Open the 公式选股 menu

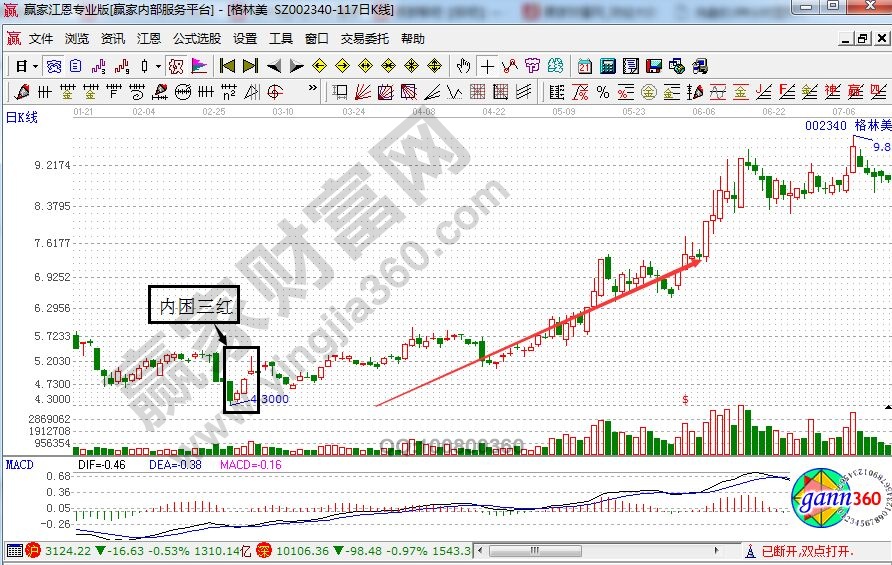coord(196,39)
